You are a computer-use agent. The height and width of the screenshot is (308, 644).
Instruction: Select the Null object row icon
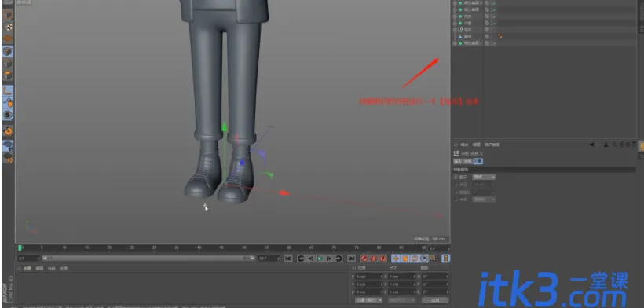click(460, 30)
